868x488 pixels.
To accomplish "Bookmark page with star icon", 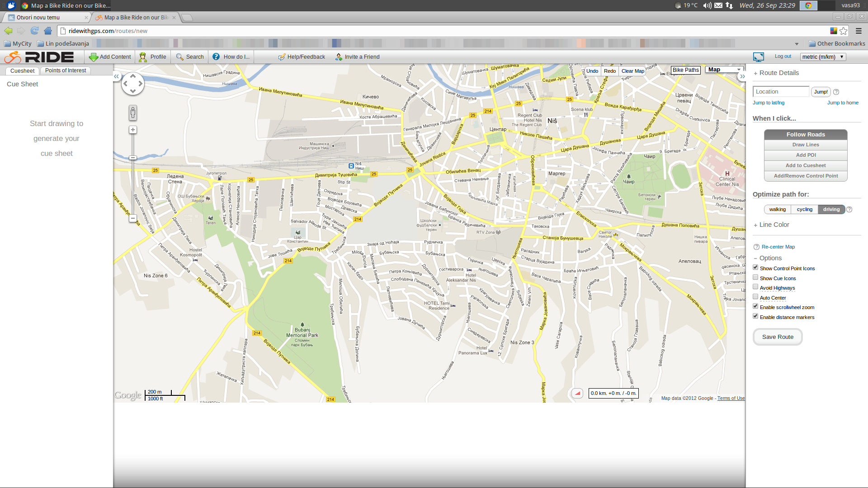I will (x=844, y=31).
